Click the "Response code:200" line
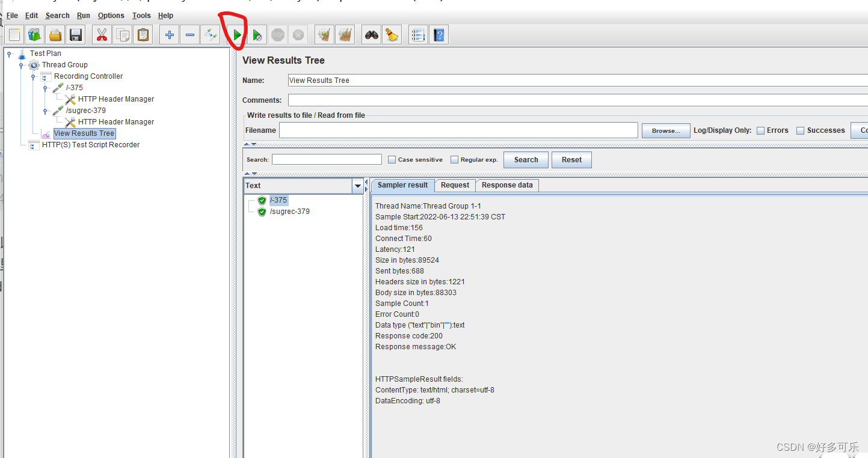This screenshot has width=868, height=458. tap(409, 336)
